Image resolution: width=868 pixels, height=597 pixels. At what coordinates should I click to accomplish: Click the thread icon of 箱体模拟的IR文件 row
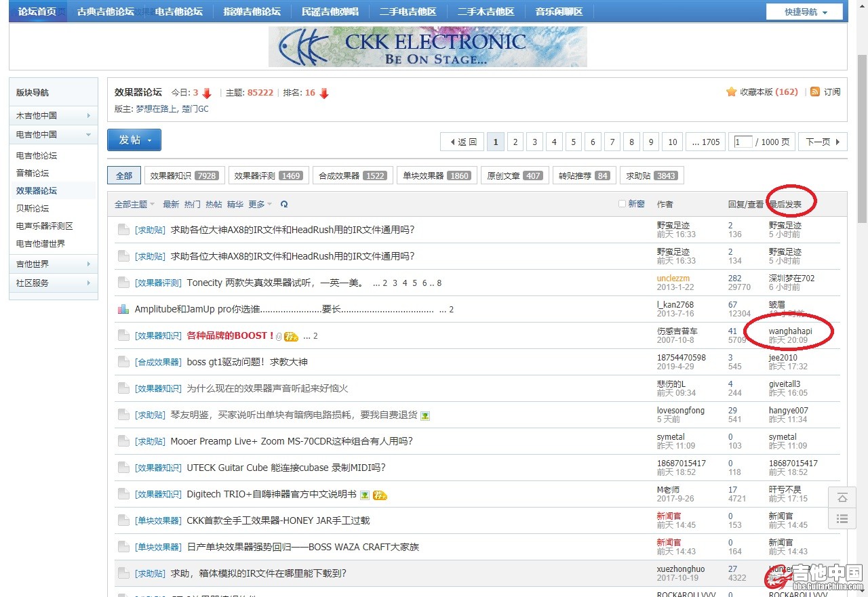coord(123,573)
